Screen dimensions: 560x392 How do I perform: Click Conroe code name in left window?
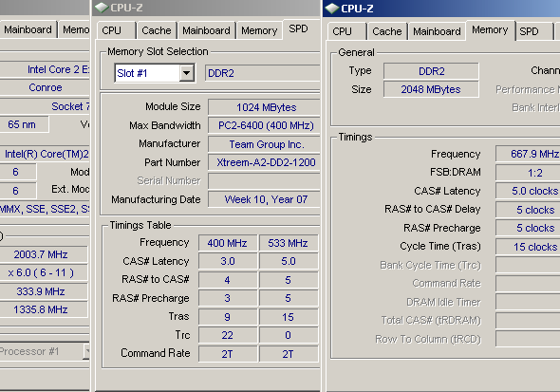[45, 87]
